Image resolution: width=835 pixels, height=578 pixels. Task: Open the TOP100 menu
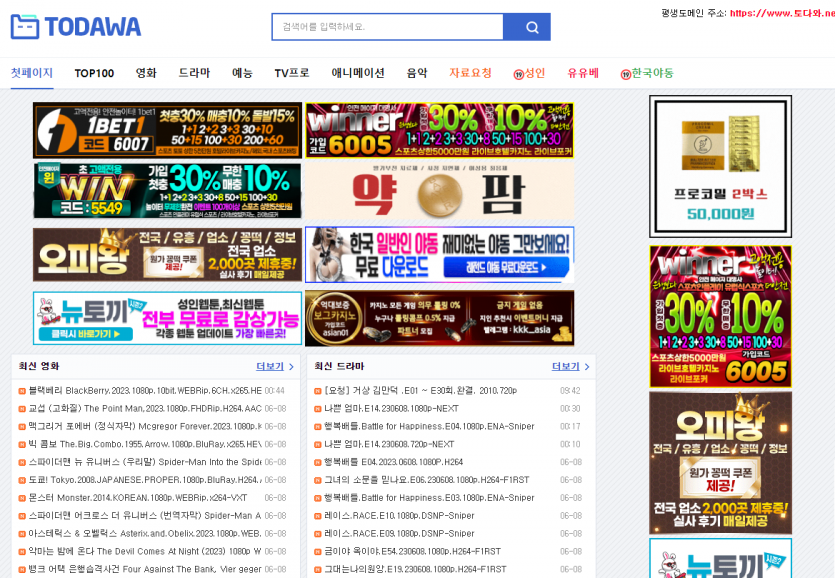(94, 73)
